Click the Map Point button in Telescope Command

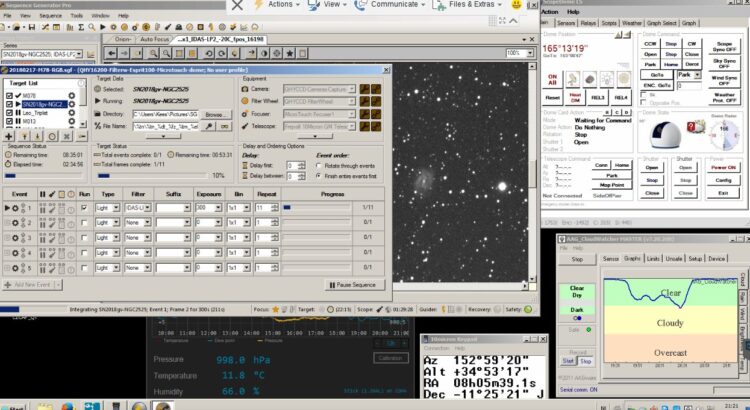click(612, 185)
